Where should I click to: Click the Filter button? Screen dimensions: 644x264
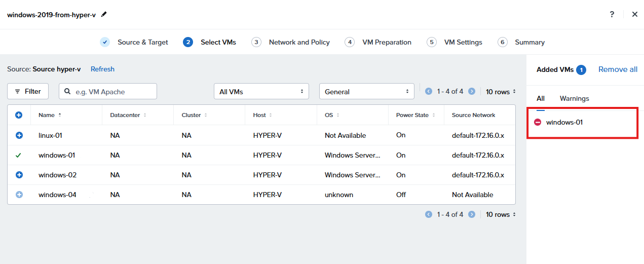[x=28, y=91]
